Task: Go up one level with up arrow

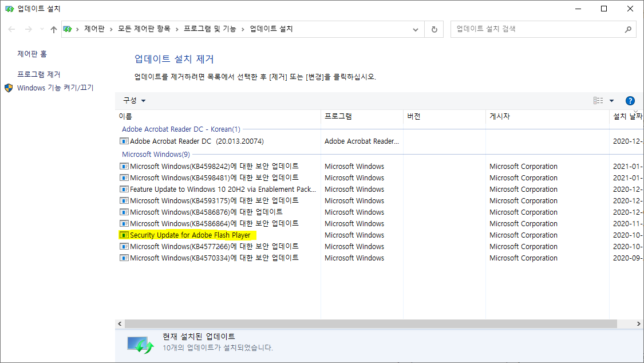Action: 54,29
